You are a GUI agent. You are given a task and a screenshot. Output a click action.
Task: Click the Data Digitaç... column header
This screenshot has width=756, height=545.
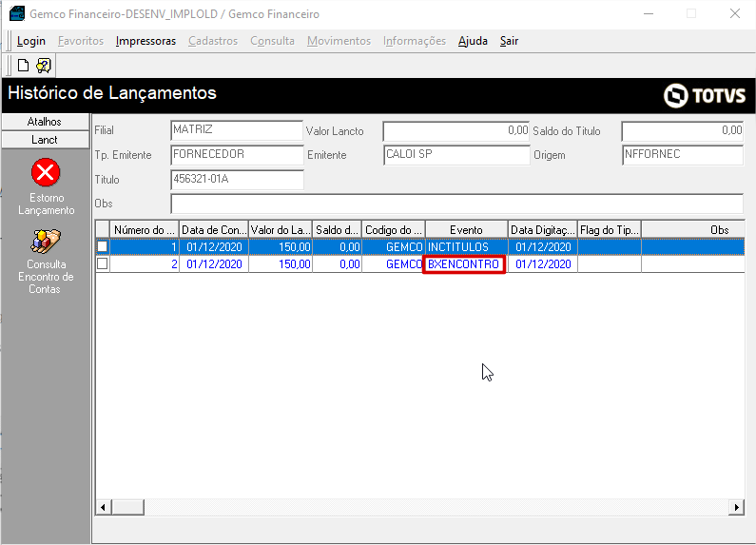[542, 229]
